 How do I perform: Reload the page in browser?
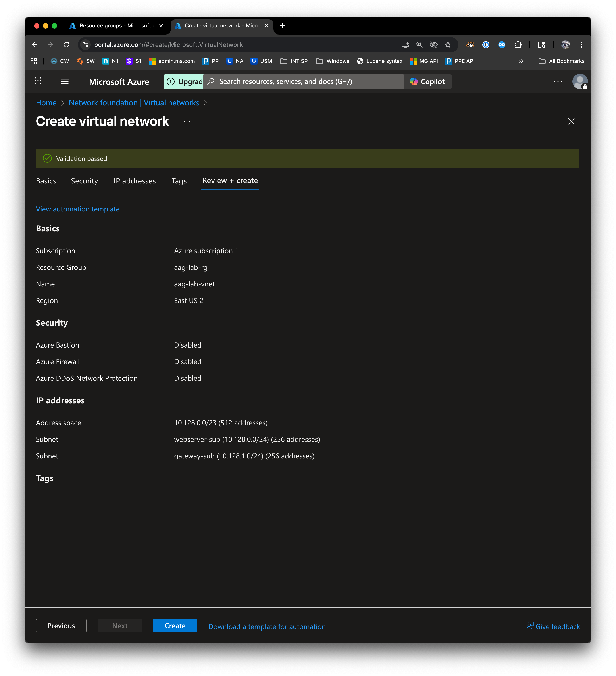point(66,44)
